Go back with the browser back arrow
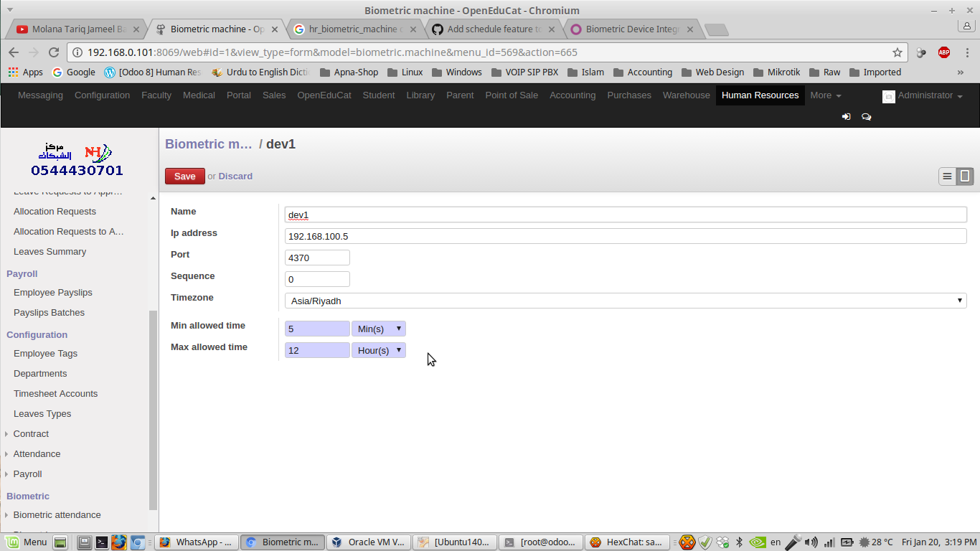The height and width of the screenshot is (551, 980). 14,52
